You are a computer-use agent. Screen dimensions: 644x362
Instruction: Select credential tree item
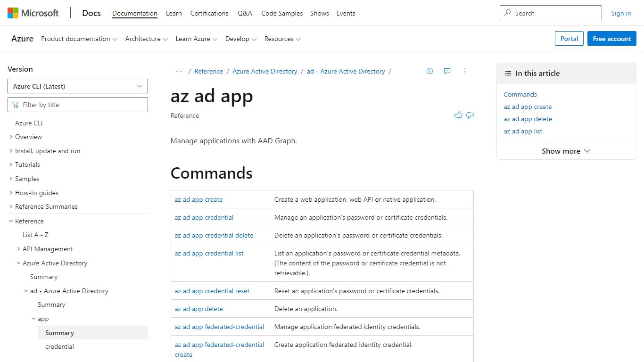click(59, 346)
